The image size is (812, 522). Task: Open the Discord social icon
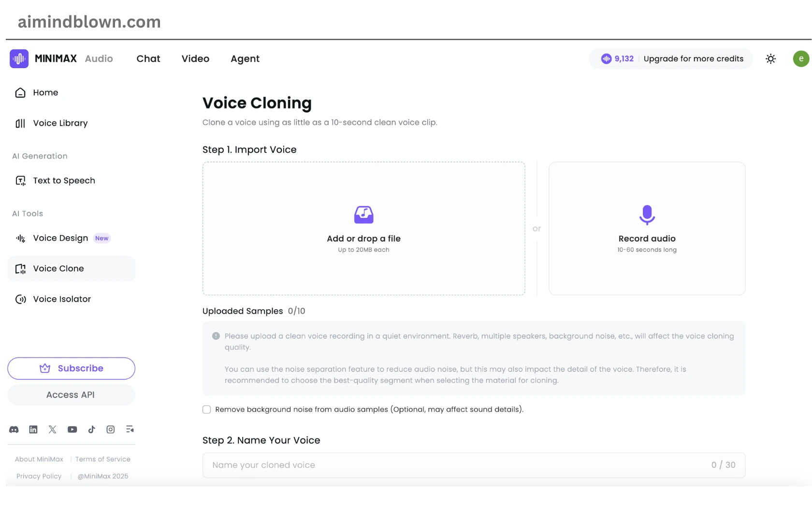click(14, 430)
